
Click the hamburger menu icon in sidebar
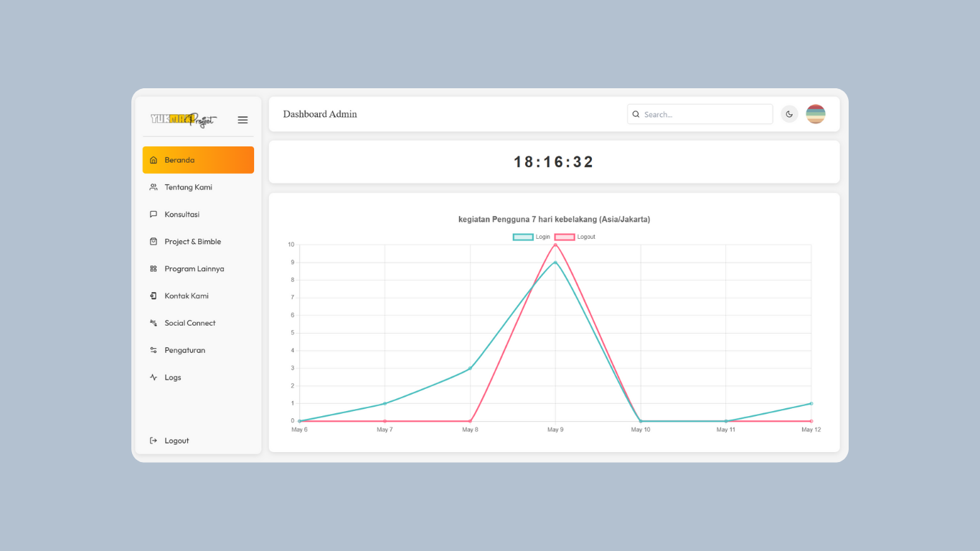[242, 120]
